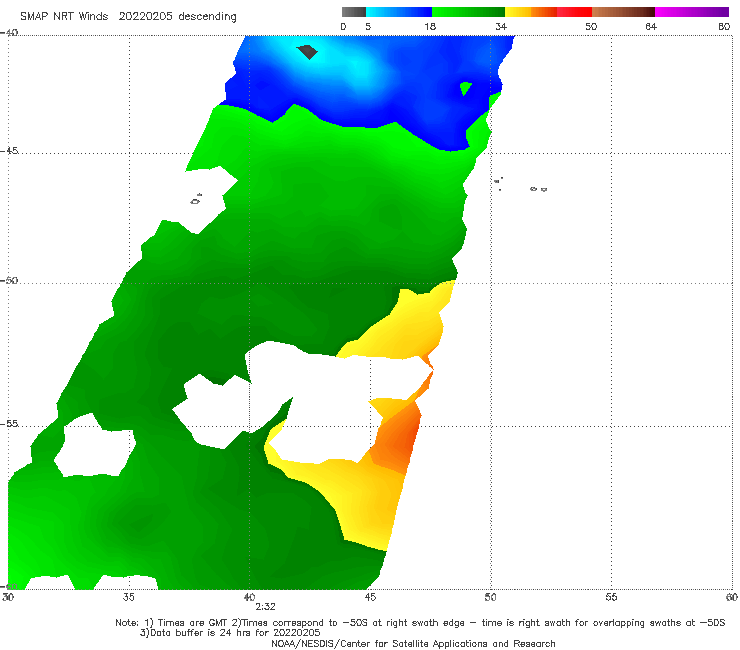The height and width of the screenshot is (650, 740).
Task: Click the title 'SMAP NRT Winds 20220205 descending'
Action: (x=128, y=16)
